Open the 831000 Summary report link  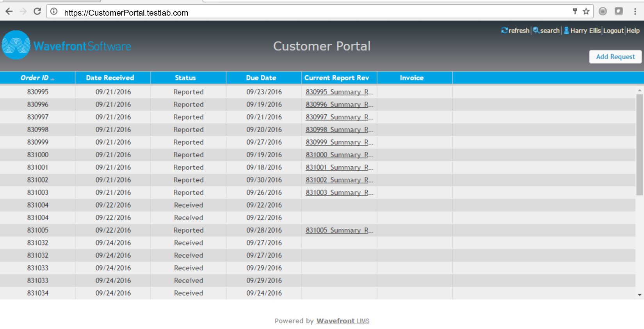(339, 155)
